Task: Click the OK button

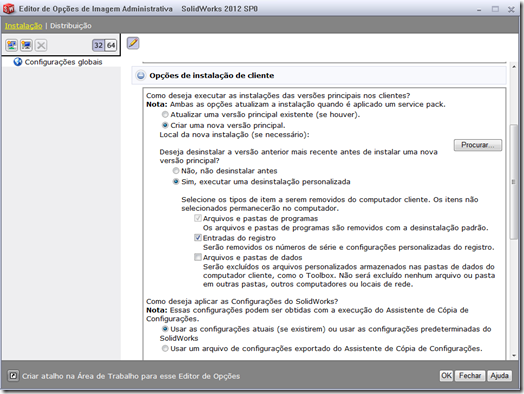Action: tap(446, 376)
